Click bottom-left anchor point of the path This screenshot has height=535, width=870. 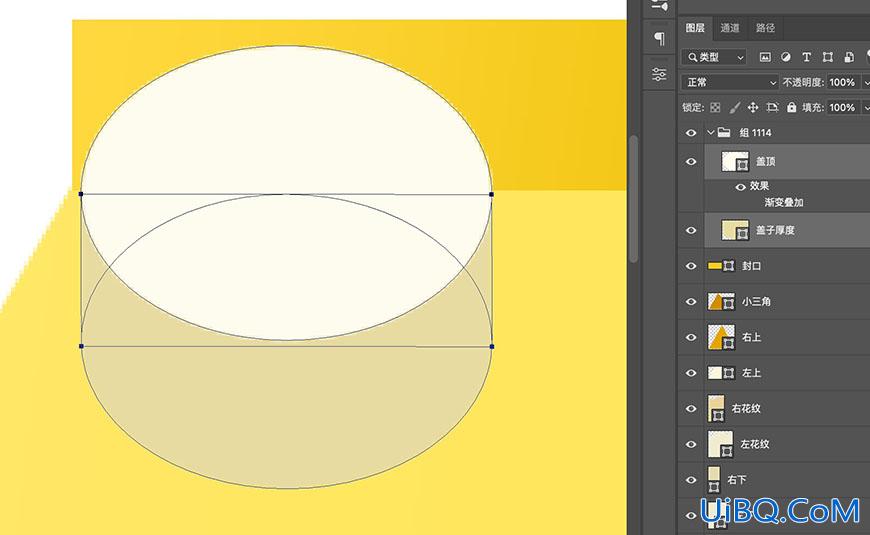tap(81, 346)
